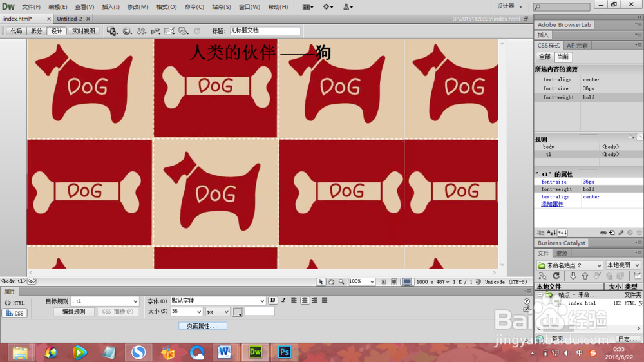This screenshot has width=644, height=362.
Task: Click the get files down-arrow icon
Action: coord(573,276)
